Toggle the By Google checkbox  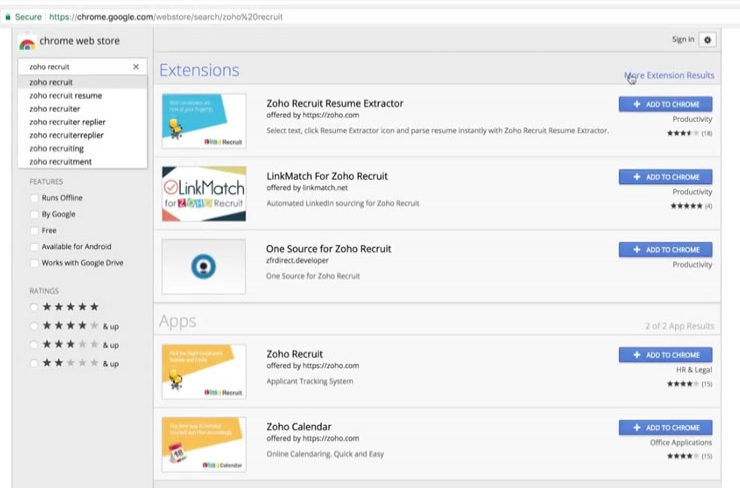(x=34, y=214)
